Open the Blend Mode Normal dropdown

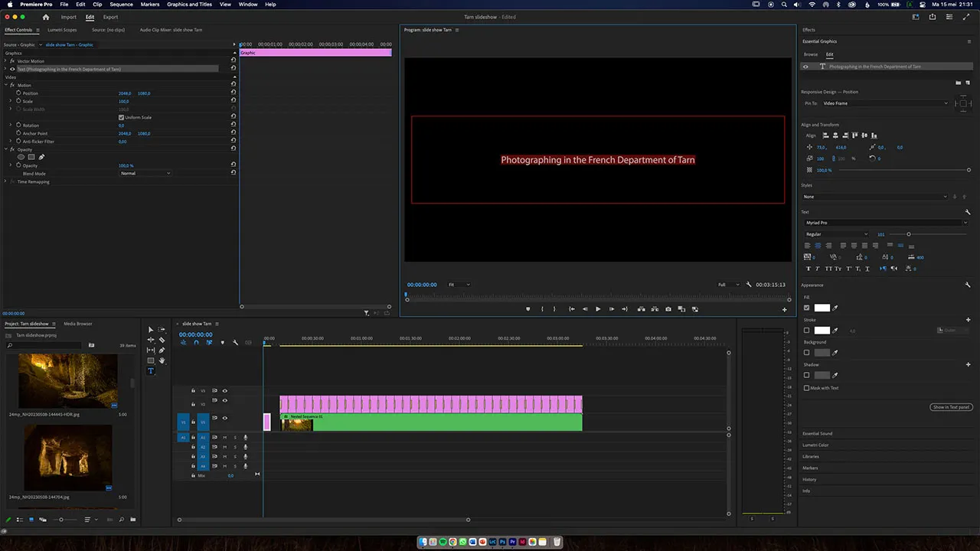145,174
